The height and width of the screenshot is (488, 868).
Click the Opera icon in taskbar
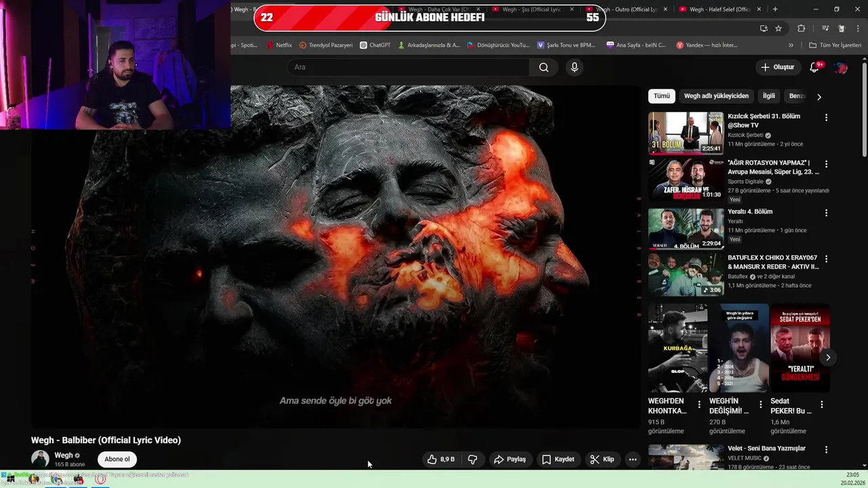[100, 479]
